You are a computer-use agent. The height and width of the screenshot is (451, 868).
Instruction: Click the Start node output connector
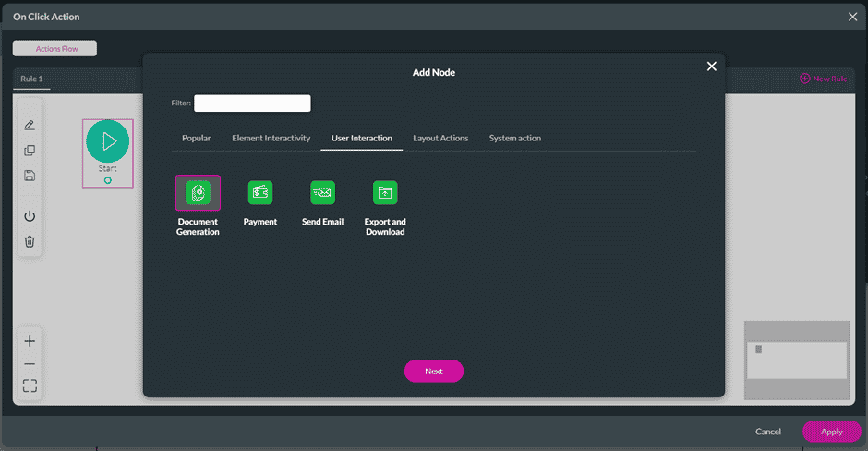point(108,180)
